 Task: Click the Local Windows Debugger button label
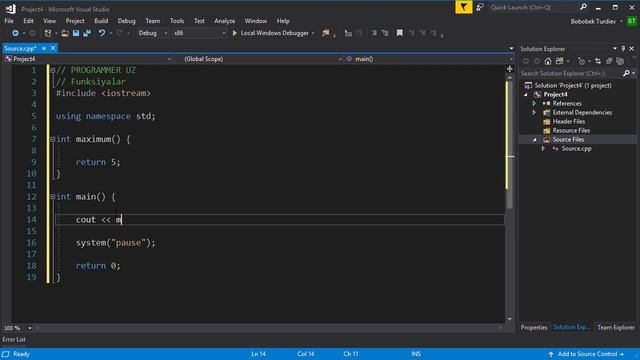point(274,33)
